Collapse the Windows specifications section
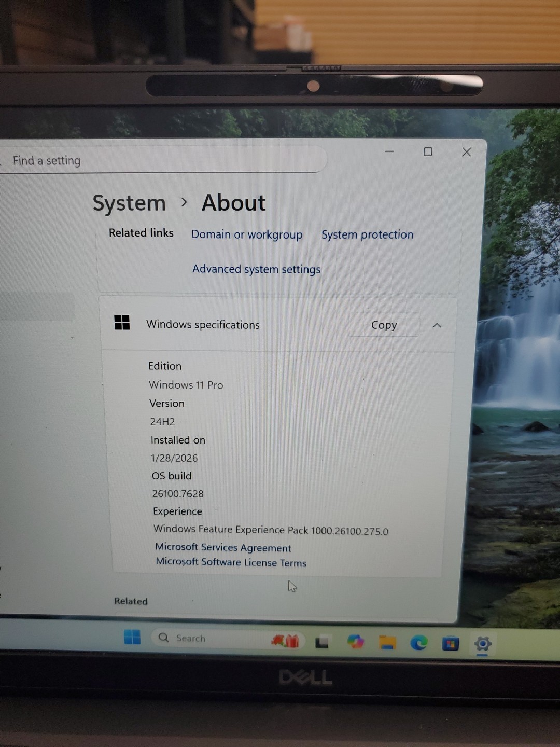The height and width of the screenshot is (747, 560). click(437, 325)
